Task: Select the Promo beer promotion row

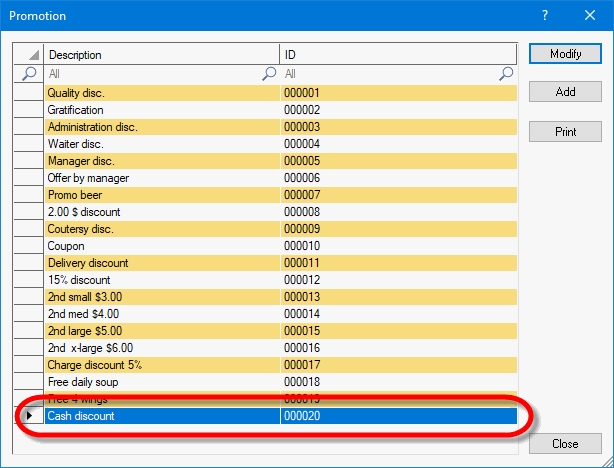Action: (160, 195)
